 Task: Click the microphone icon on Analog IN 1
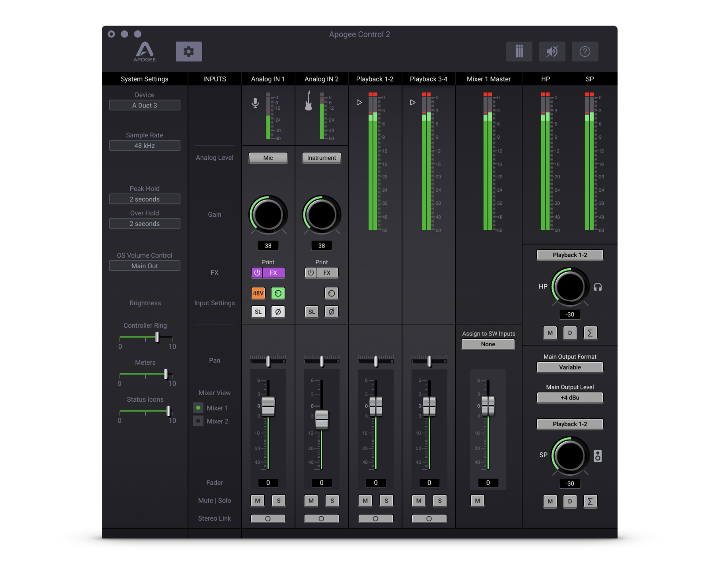click(255, 103)
